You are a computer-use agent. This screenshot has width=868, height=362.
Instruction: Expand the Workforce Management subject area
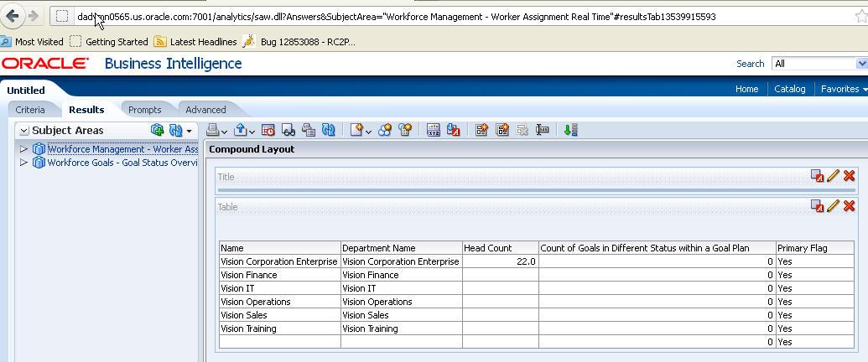click(x=23, y=149)
